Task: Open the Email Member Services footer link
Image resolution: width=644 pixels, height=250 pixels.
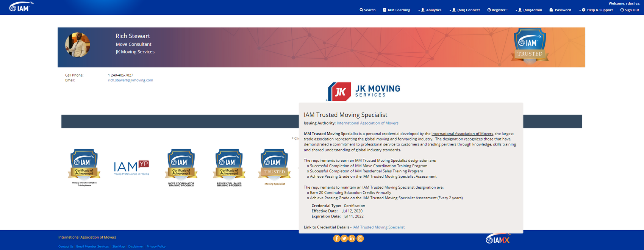Action: [x=92, y=247]
